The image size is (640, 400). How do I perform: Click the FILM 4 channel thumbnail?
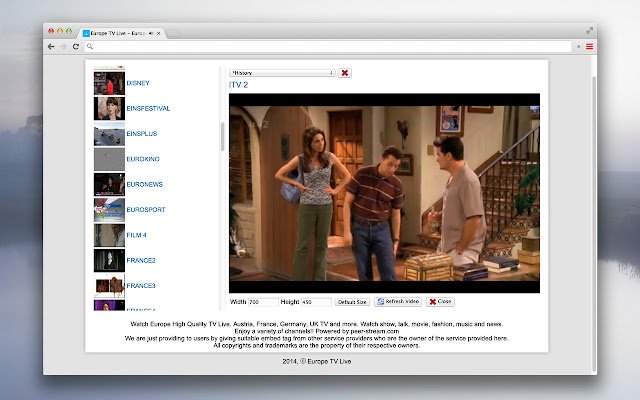(x=109, y=235)
